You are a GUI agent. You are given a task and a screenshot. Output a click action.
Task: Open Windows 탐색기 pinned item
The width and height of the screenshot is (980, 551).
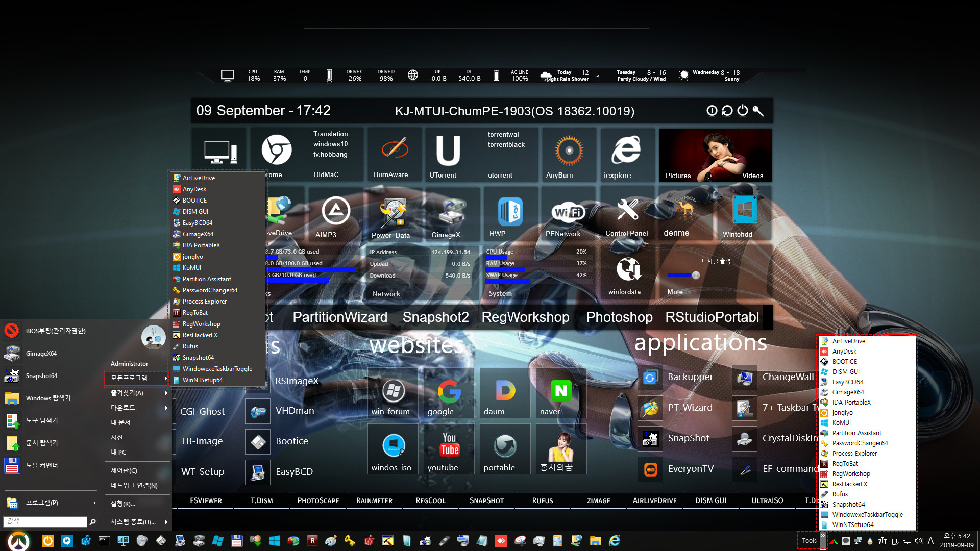tap(51, 398)
